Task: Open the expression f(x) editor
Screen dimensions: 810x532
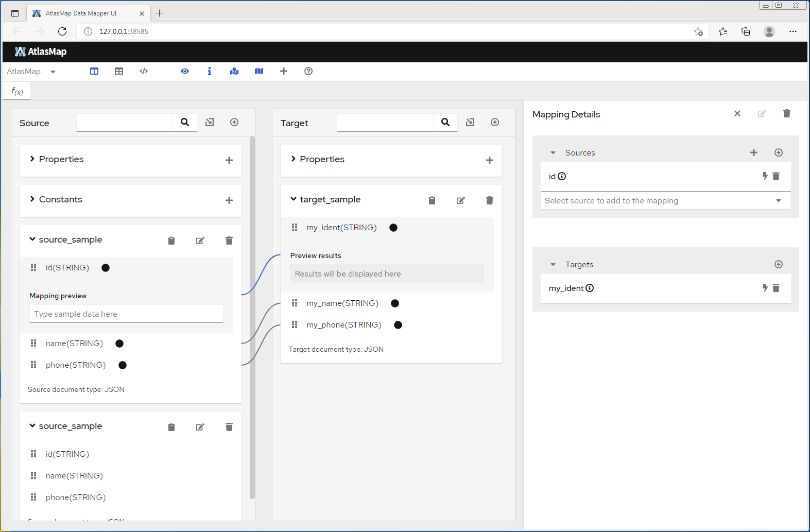Action: [x=18, y=92]
